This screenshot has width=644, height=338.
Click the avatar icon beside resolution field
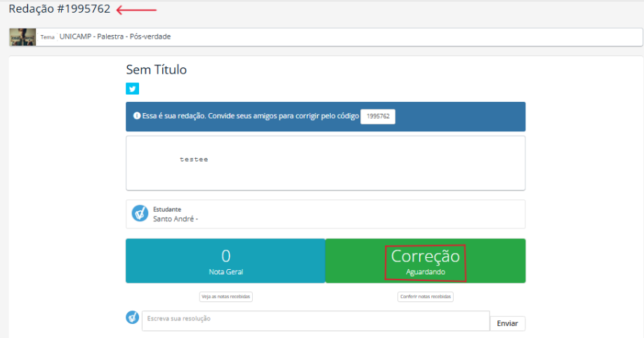pos(132,317)
